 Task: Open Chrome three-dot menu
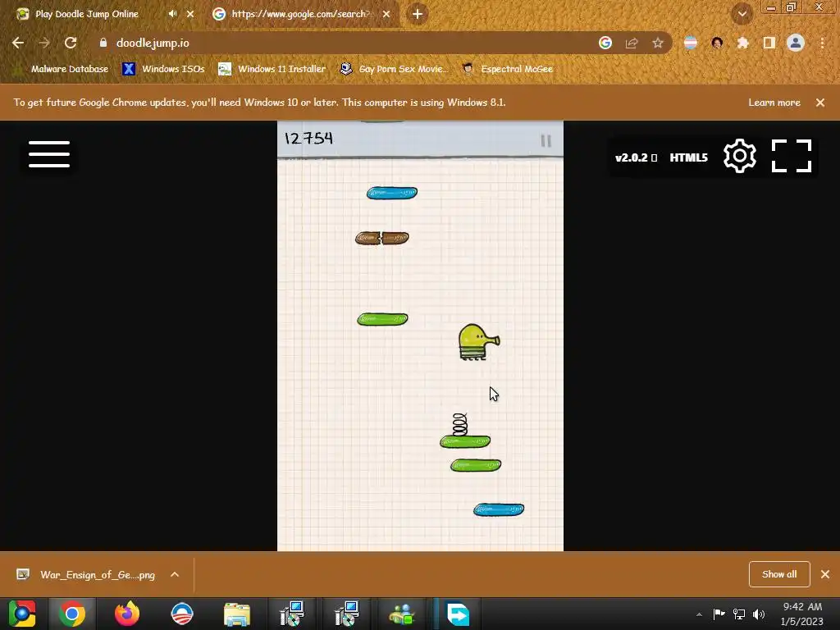coord(822,43)
